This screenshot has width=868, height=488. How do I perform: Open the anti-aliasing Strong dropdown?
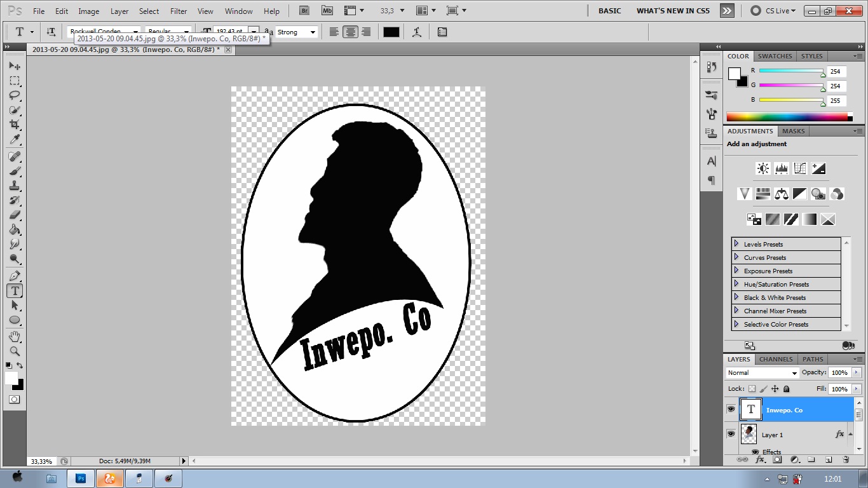coord(297,32)
